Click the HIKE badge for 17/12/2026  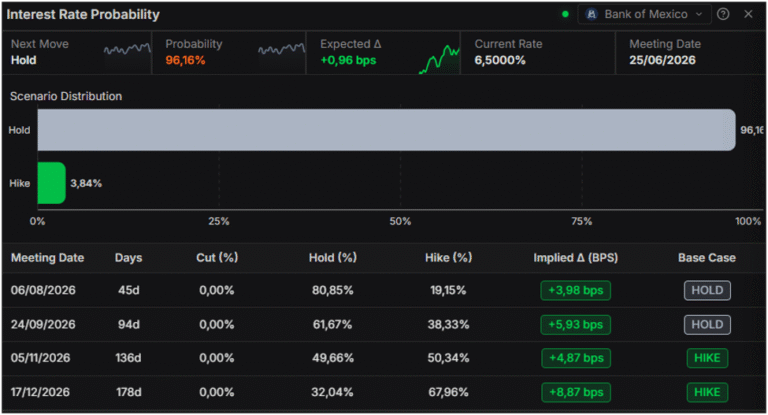(707, 392)
